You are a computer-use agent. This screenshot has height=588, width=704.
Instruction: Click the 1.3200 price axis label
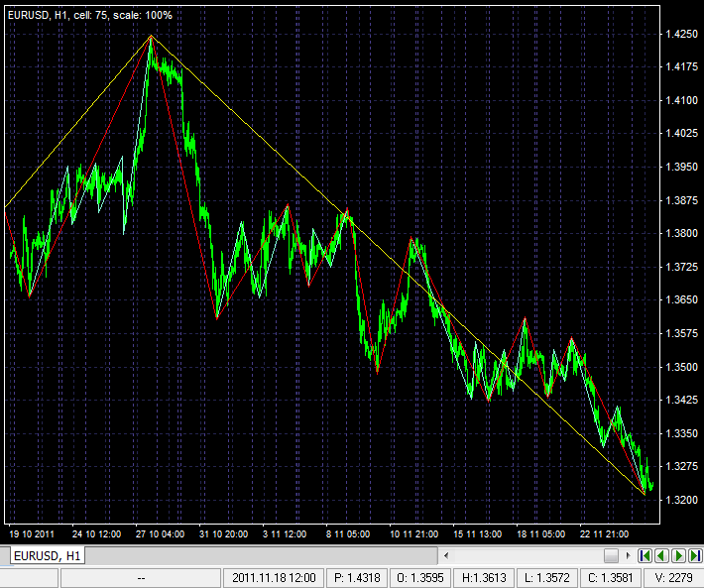pos(681,500)
